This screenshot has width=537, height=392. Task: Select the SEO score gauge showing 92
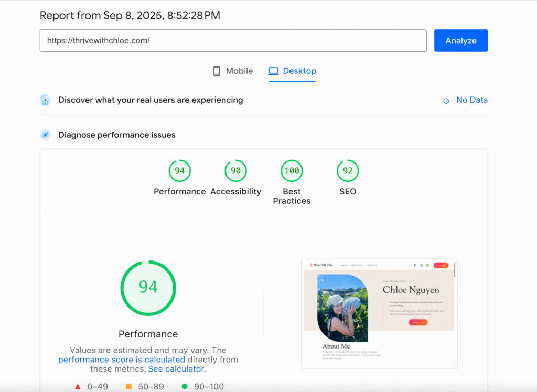click(348, 171)
